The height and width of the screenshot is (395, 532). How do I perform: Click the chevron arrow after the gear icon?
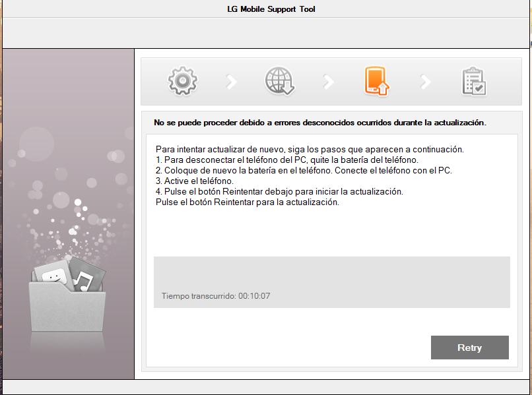232,82
